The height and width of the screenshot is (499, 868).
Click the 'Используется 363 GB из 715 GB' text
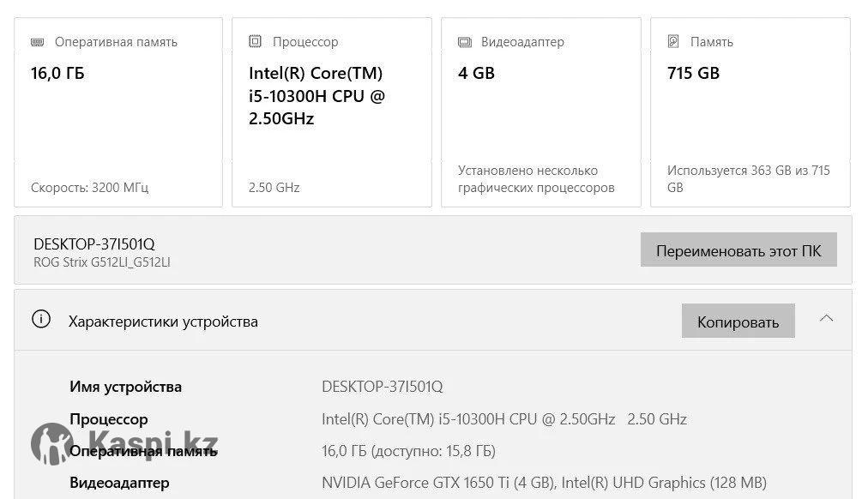(748, 178)
